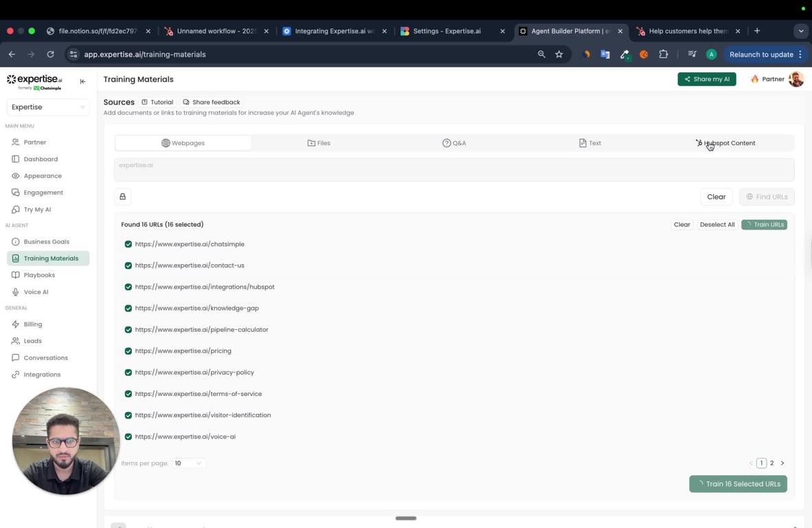Click Share feedback
Image resolution: width=812 pixels, height=528 pixels.
pos(212,102)
